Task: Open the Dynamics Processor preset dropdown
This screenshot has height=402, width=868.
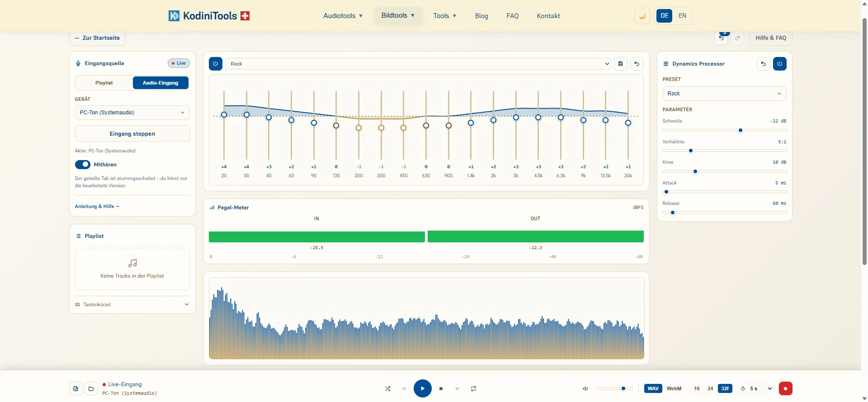Action: [725, 94]
